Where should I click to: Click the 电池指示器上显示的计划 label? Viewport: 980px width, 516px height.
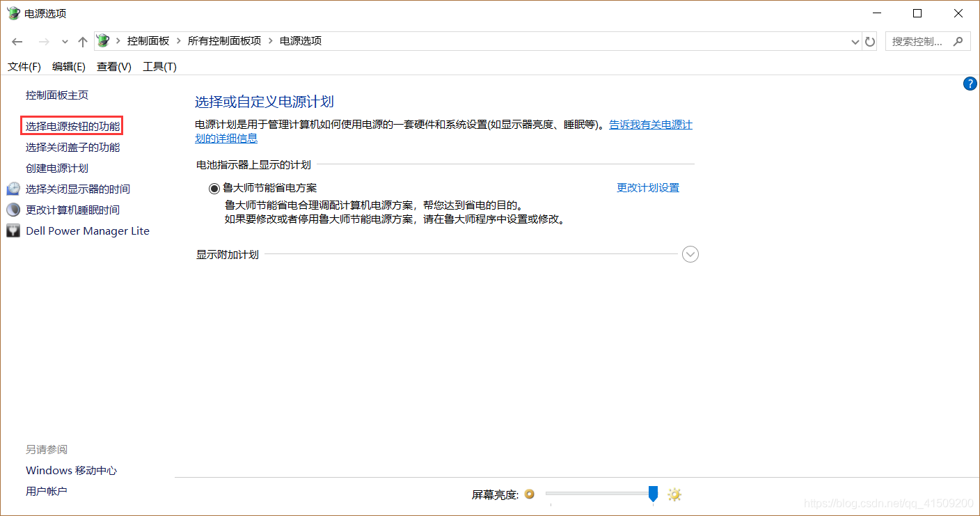click(x=253, y=165)
